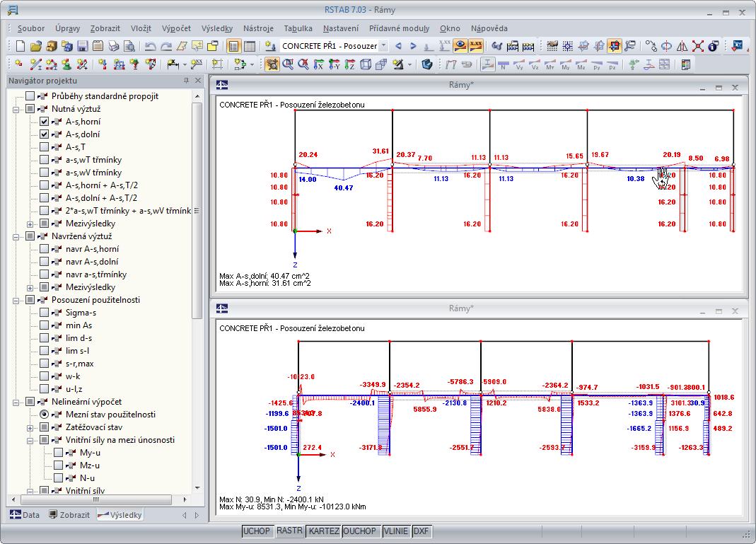The width and height of the screenshot is (756, 544).
Task: Go to previous load case arrow
Action: [x=398, y=46]
